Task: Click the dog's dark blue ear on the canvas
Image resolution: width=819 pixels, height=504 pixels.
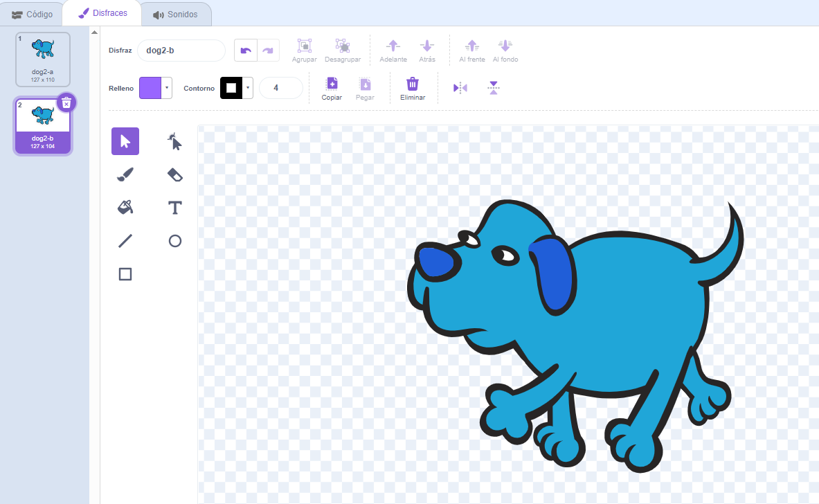Action: [554, 274]
